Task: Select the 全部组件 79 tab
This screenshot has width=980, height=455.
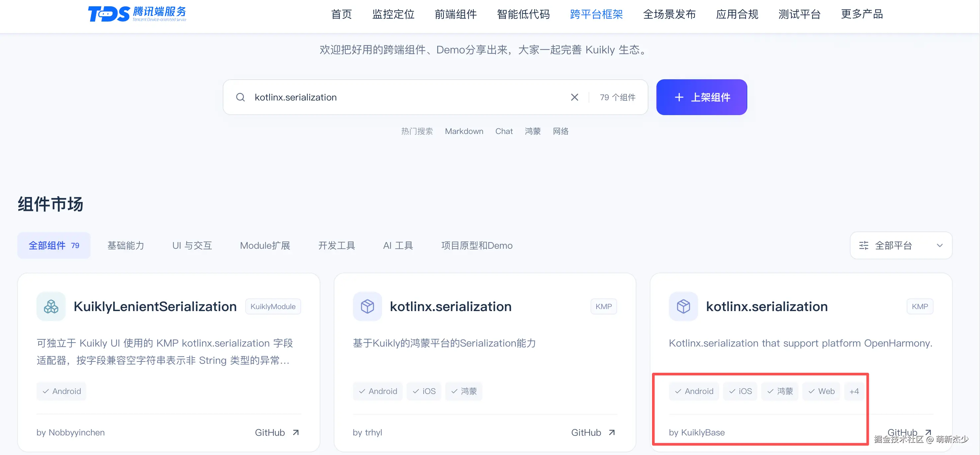Action: point(54,245)
